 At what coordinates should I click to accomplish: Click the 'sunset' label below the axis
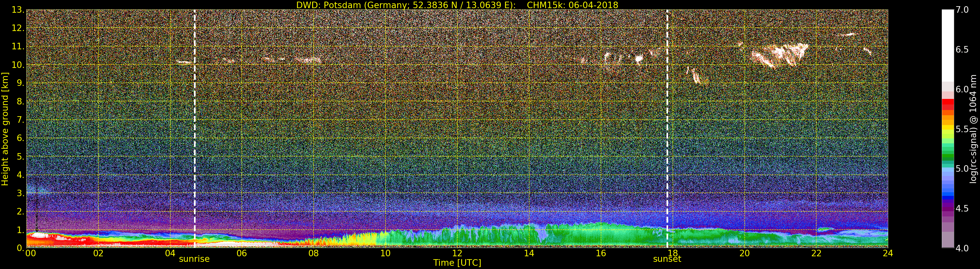coord(667,259)
